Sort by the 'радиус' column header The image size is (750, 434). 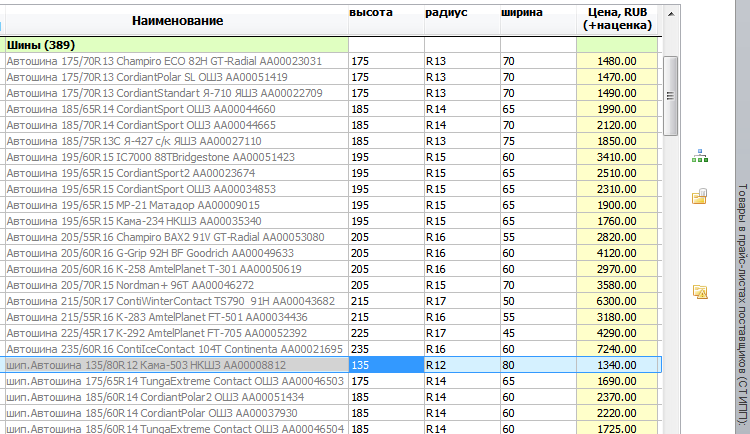462,21
